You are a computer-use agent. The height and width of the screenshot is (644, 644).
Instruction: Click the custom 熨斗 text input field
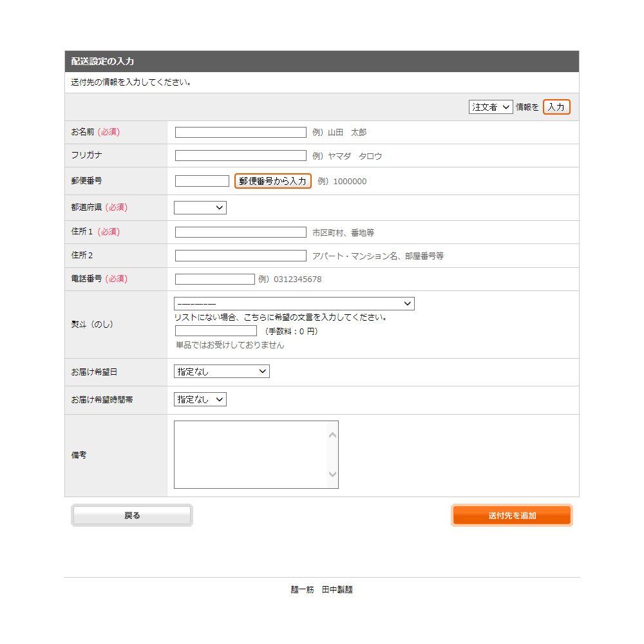(216, 331)
